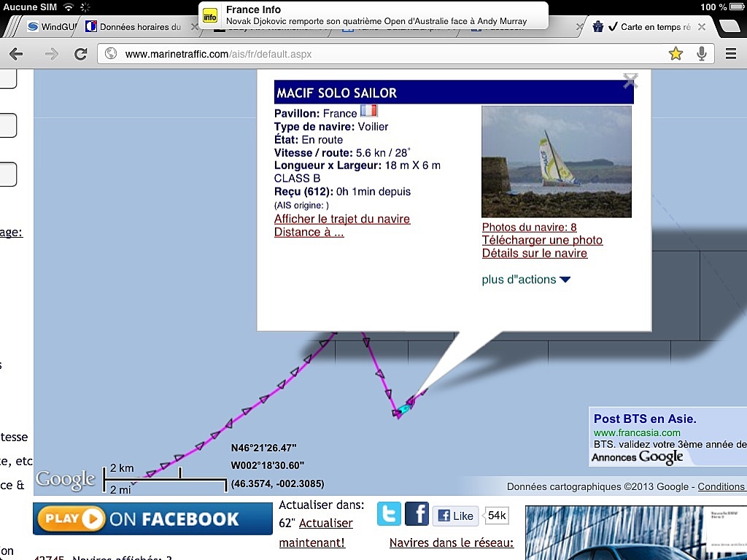The height and width of the screenshot is (560, 747).
Task: Click Actualiser maintenant! link
Action: click(316, 533)
